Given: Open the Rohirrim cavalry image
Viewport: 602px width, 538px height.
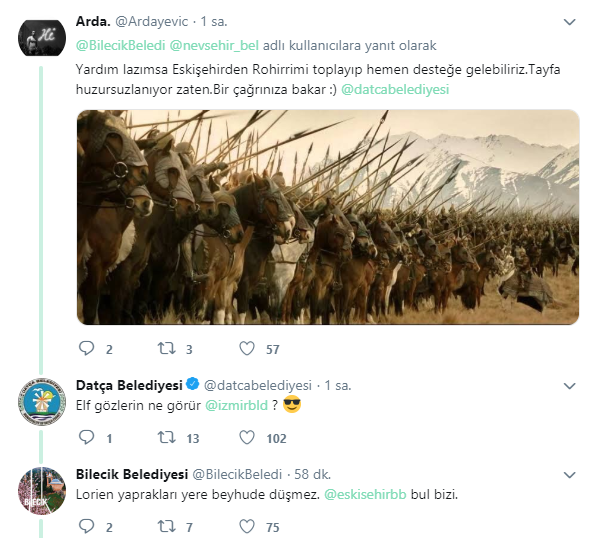Looking at the screenshot, I should [328, 217].
